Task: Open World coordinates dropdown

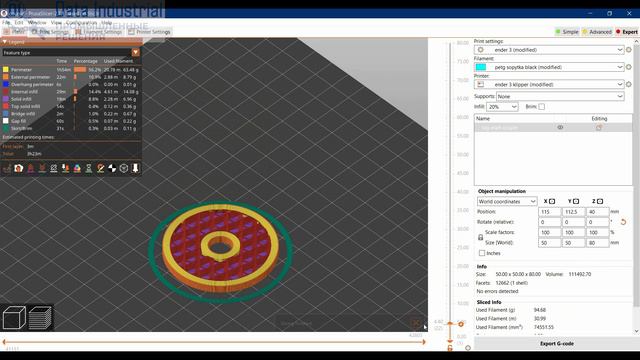Action: (x=507, y=201)
